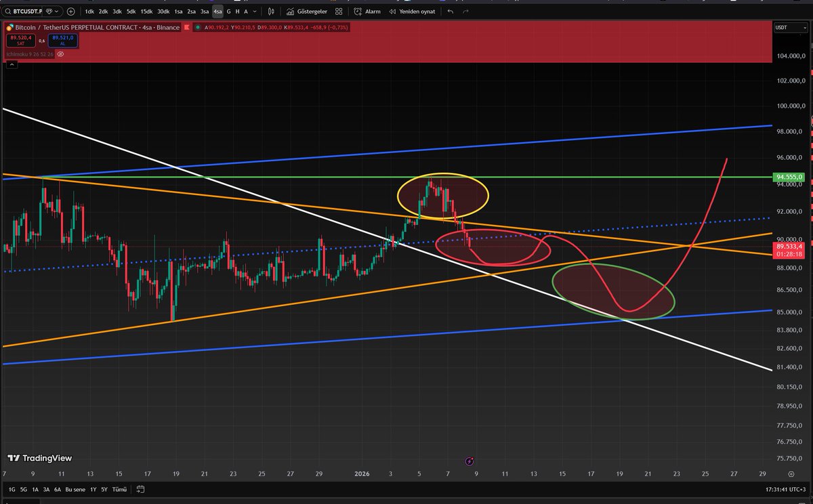Click the 94.555,0 green price label

click(790, 177)
